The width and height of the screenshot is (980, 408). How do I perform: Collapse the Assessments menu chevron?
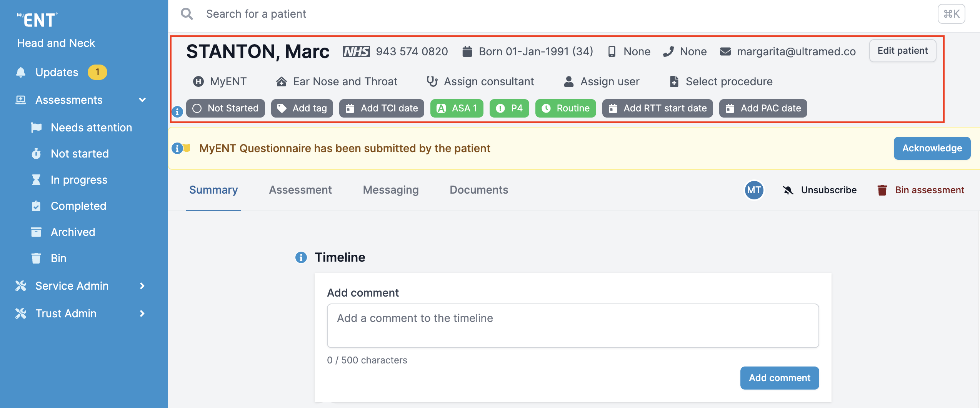pyautogui.click(x=142, y=100)
